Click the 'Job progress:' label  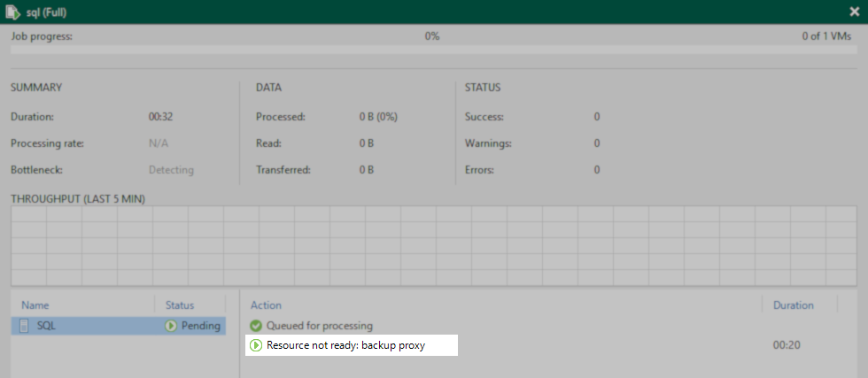[42, 36]
